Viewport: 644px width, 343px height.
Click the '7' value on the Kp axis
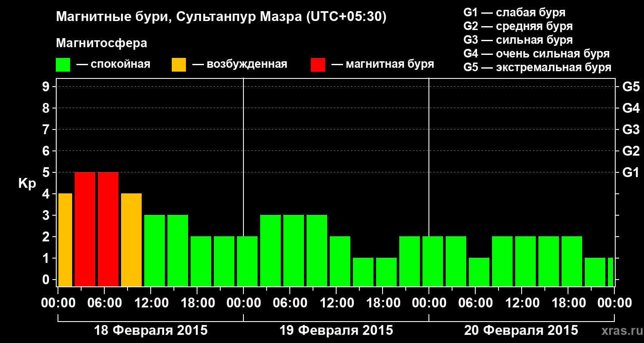tap(47, 130)
